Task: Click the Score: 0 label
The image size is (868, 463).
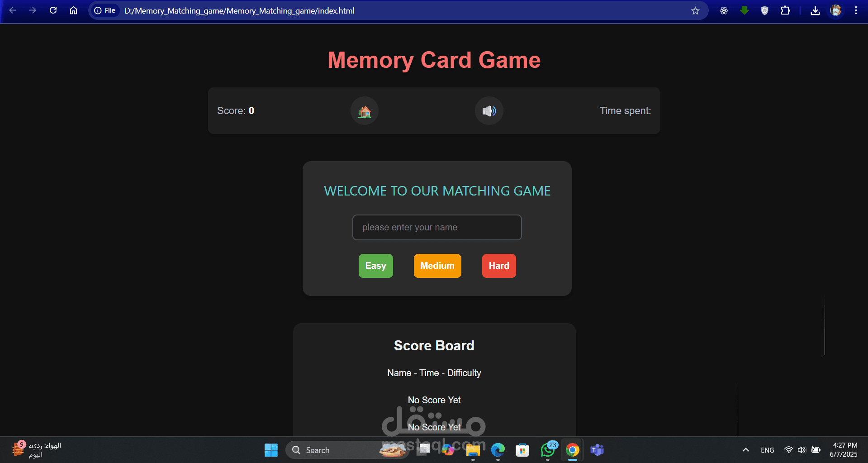Action: point(236,110)
